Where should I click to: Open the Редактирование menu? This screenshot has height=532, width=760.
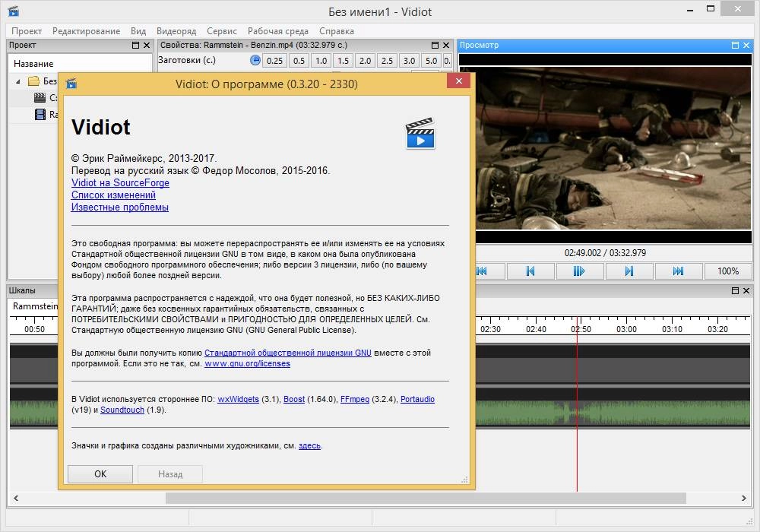point(87,31)
